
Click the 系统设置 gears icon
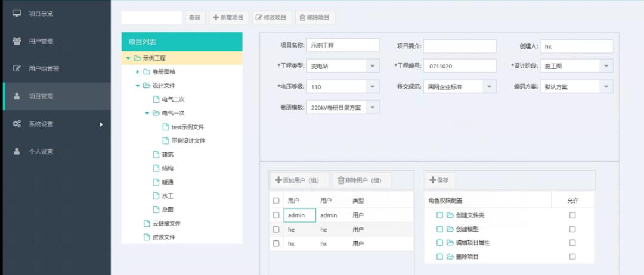point(17,124)
